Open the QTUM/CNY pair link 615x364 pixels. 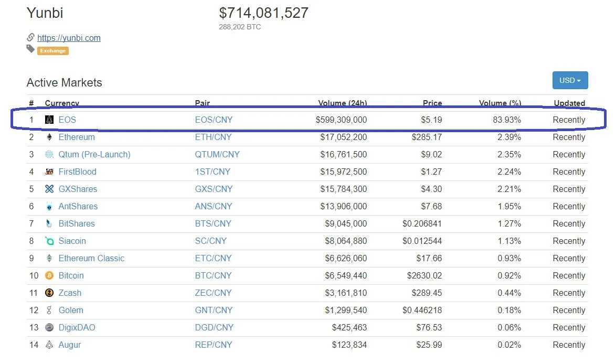click(217, 154)
